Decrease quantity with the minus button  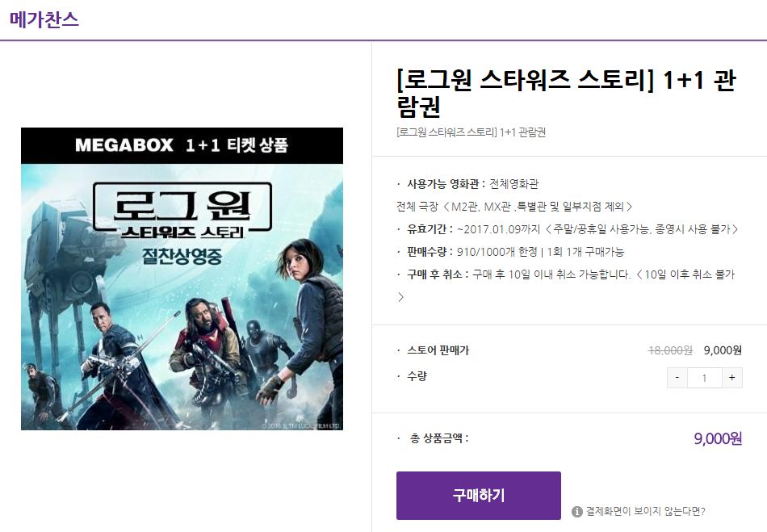point(677,378)
